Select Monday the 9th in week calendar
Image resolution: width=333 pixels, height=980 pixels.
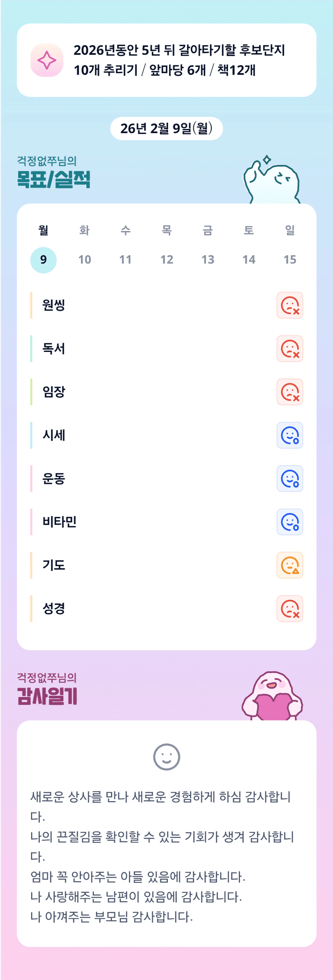click(x=43, y=260)
